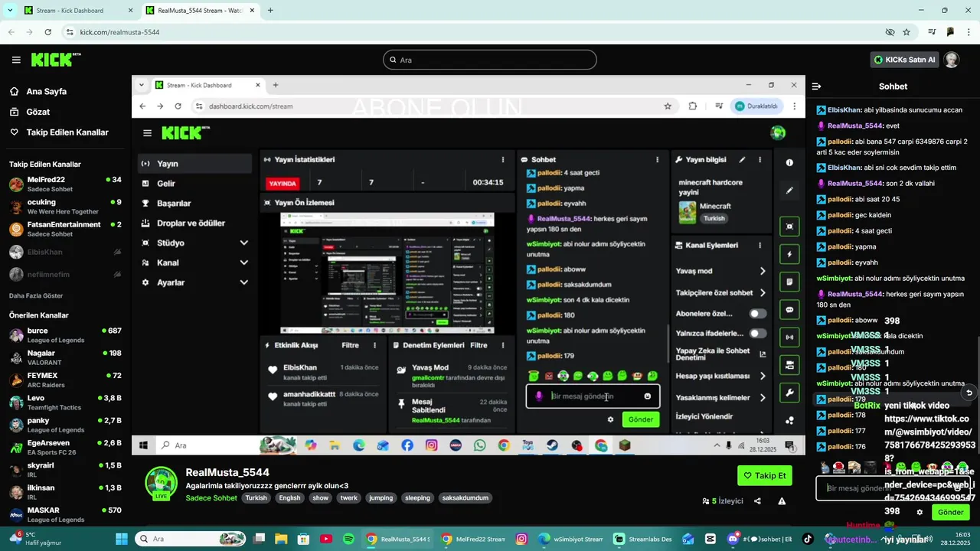This screenshot has width=980, height=551.
Task: Select the Turkish tag under stream title
Action: 256,497
